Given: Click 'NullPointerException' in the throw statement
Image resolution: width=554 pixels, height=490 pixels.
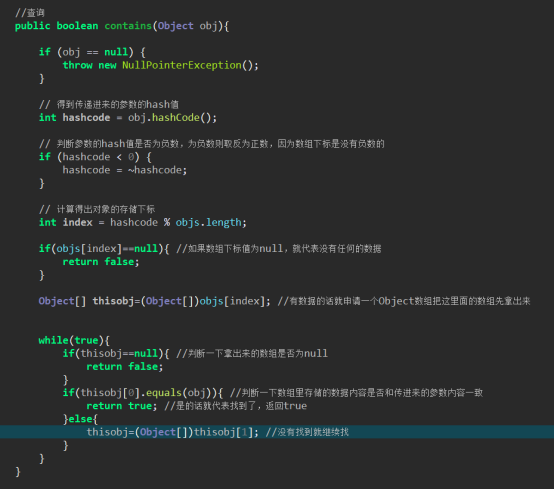Looking at the screenshot, I should [x=182, y=65].
